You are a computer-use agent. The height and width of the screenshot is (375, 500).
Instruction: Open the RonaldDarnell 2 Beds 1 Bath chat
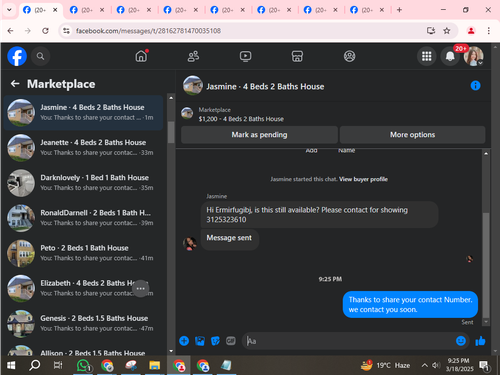pos(83,218)
